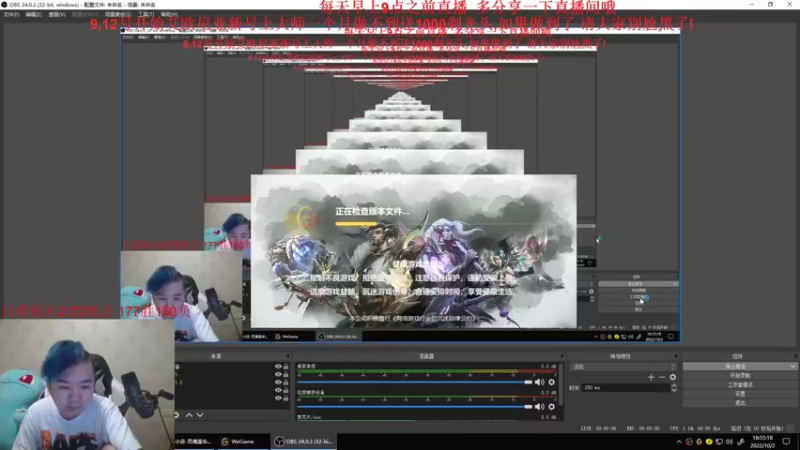This screenshot has height=450, width=800.
Task: Mute the second mixer channel speaker icon
Action: click(x=539, y=407)
